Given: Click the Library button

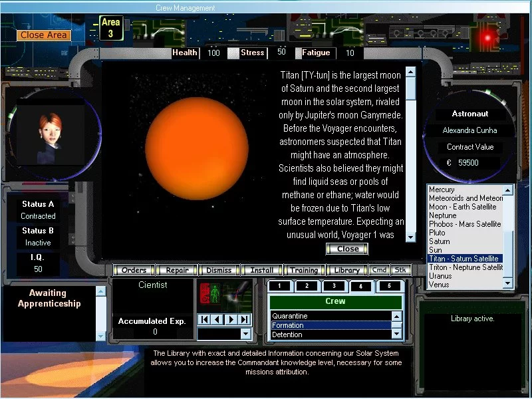Looking at the screenshot, I should pos(346,270).
